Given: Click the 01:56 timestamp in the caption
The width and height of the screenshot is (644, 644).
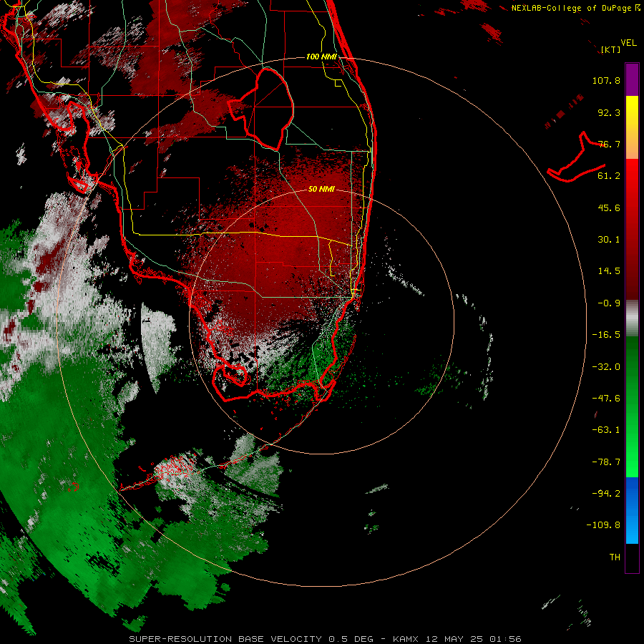Looking at the screenshot, I should tap(505, 639).
